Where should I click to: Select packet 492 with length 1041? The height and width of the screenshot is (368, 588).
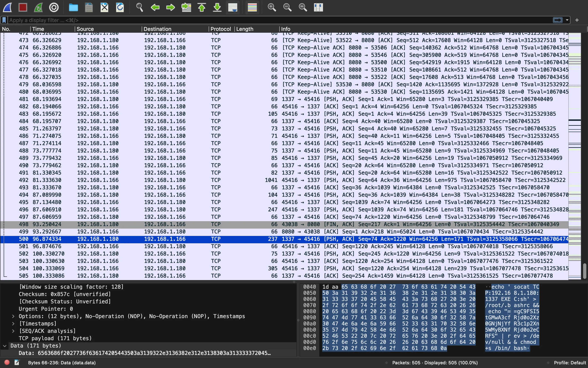[x=284, y=180]
